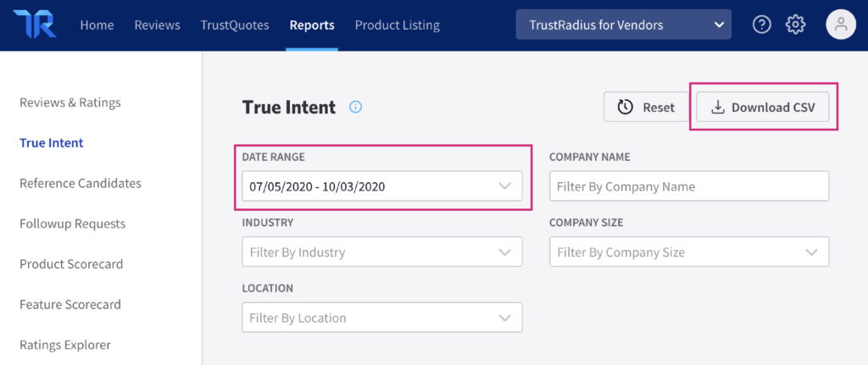This screenshot has height=365, width=868.
Task: Open the Date Range dropdown
Action: point(382,186)
